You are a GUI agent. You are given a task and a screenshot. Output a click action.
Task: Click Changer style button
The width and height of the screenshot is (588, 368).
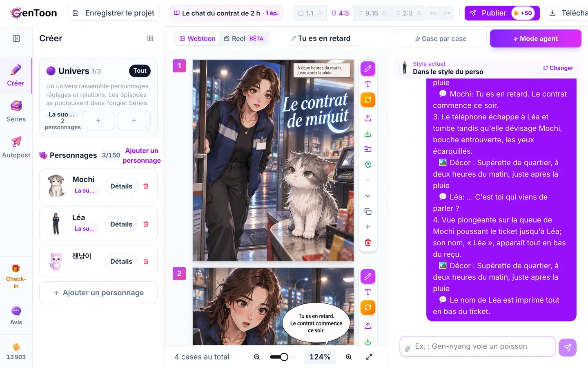click(x=558, y=68)
